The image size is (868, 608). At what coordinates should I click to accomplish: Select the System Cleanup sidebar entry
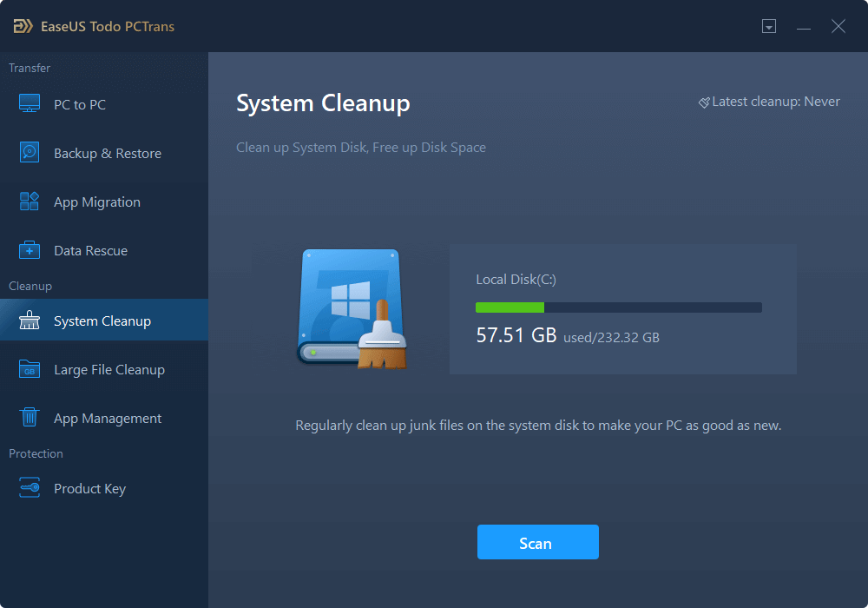click(104, 320)
